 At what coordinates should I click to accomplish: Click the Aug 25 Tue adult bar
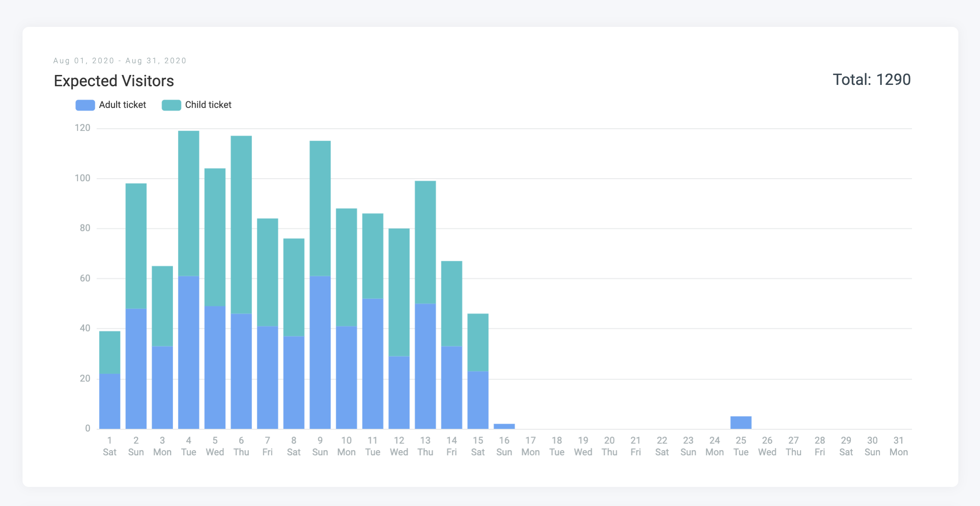pyautogui.click(x=740, y=422)
